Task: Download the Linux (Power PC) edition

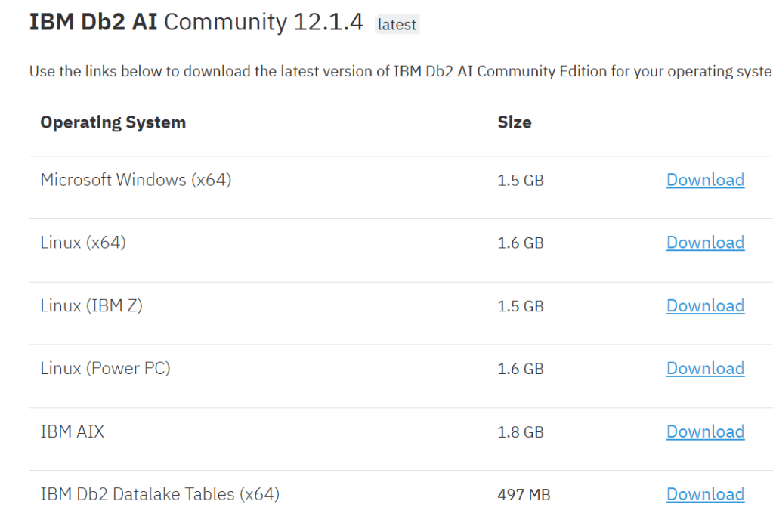Action: (x=705, y=369)
